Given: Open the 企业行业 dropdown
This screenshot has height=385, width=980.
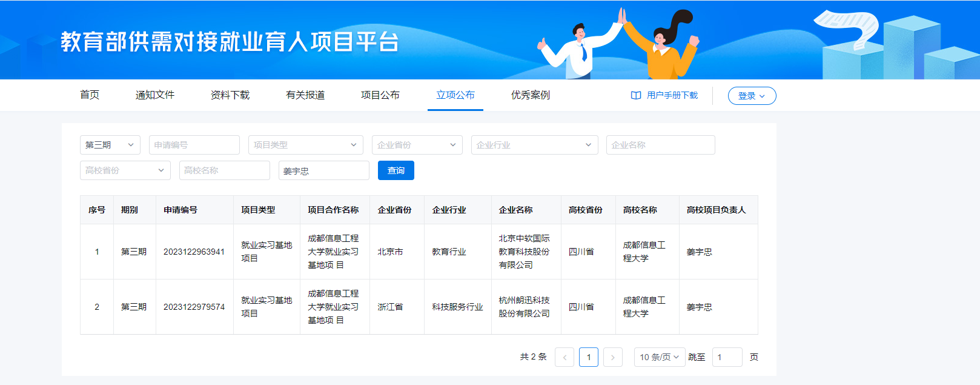Looking at the screenshot, I should (x=534, y=145).
